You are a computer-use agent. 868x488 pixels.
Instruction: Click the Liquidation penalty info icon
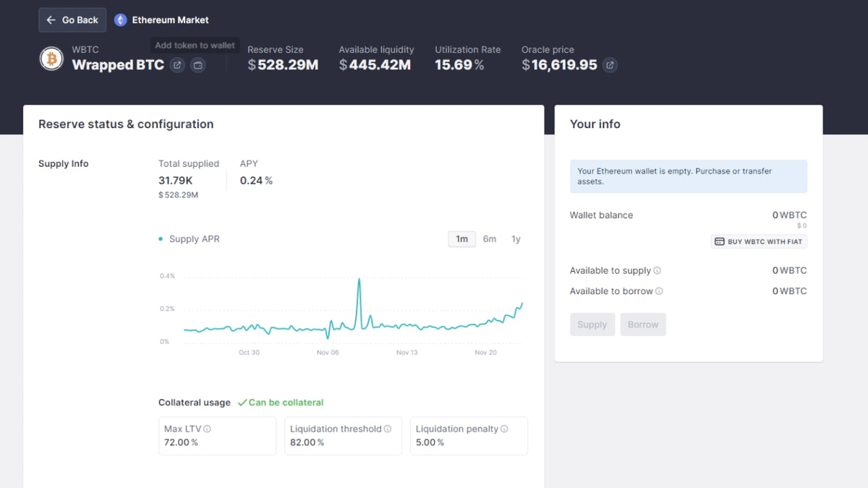pyautogui.click(x=504, y=429)
